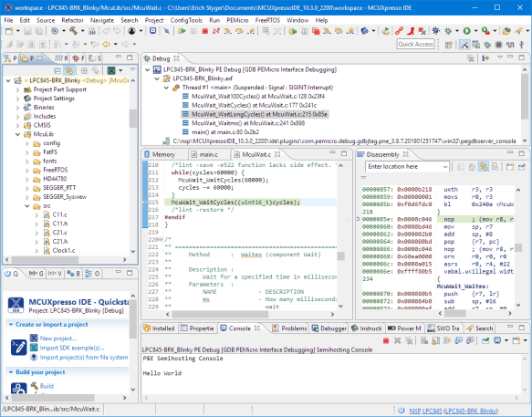
Task: Click the red Terminate toolbar icon
Action: [x=205, y=31]
